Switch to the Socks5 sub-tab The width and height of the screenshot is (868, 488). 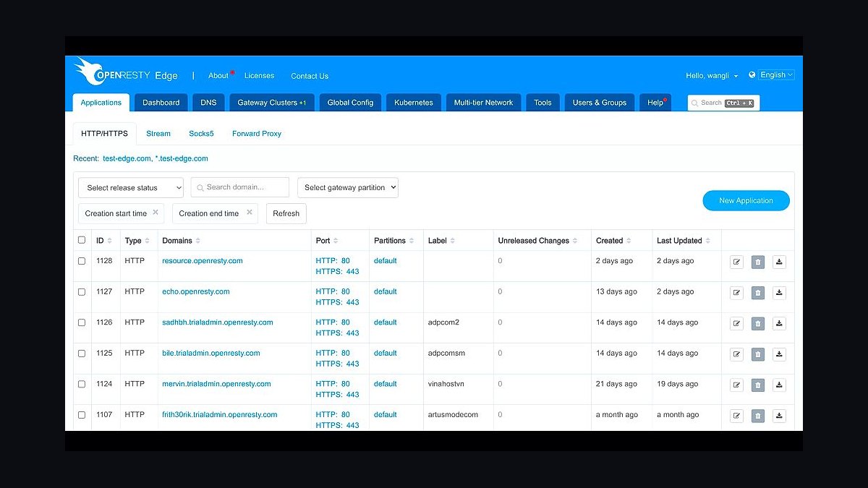coord(201,134)
